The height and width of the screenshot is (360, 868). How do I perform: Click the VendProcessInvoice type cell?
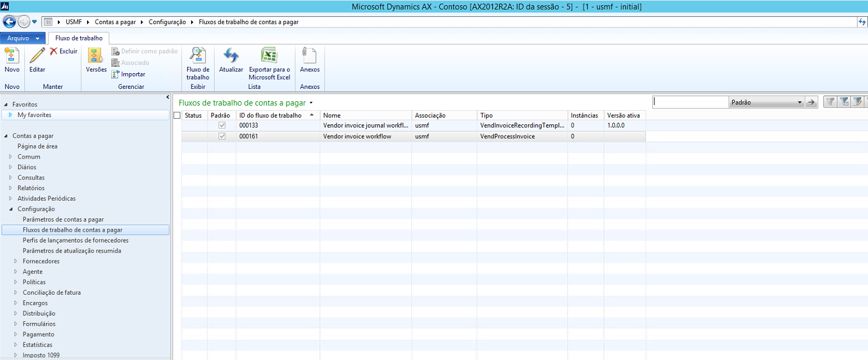pos(522,136)
